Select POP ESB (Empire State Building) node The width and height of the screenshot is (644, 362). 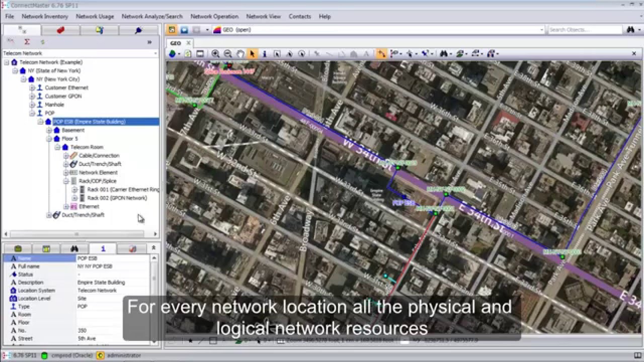click(90, 122)
